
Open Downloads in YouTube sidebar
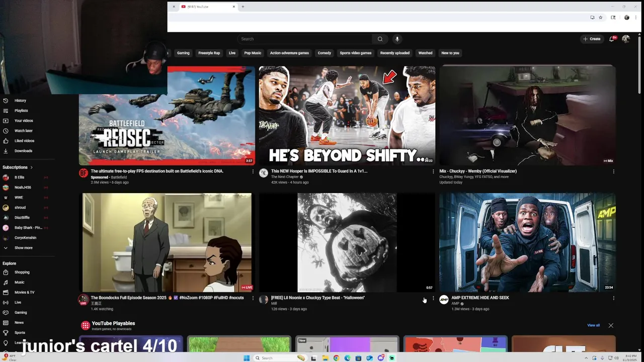tap(23, 151)
